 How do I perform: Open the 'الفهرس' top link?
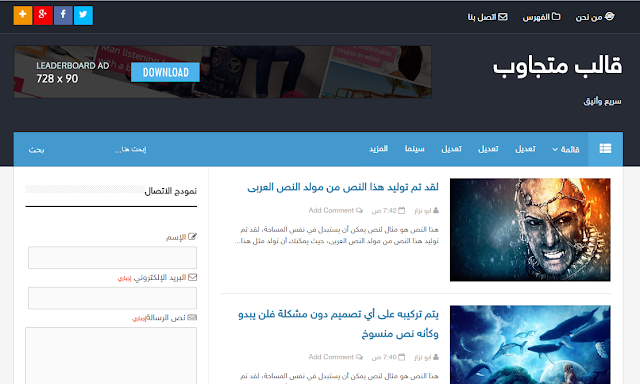541,17
